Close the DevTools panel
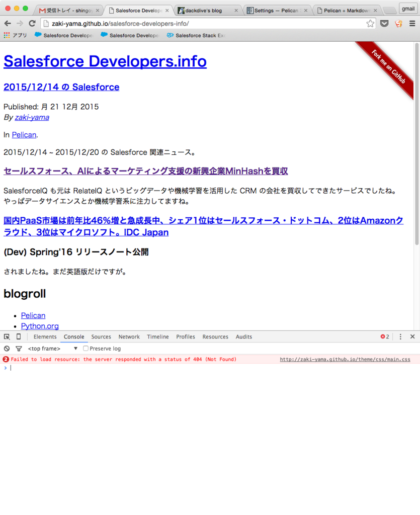Screen dimensions: 420x515 (x=412, y=336)
